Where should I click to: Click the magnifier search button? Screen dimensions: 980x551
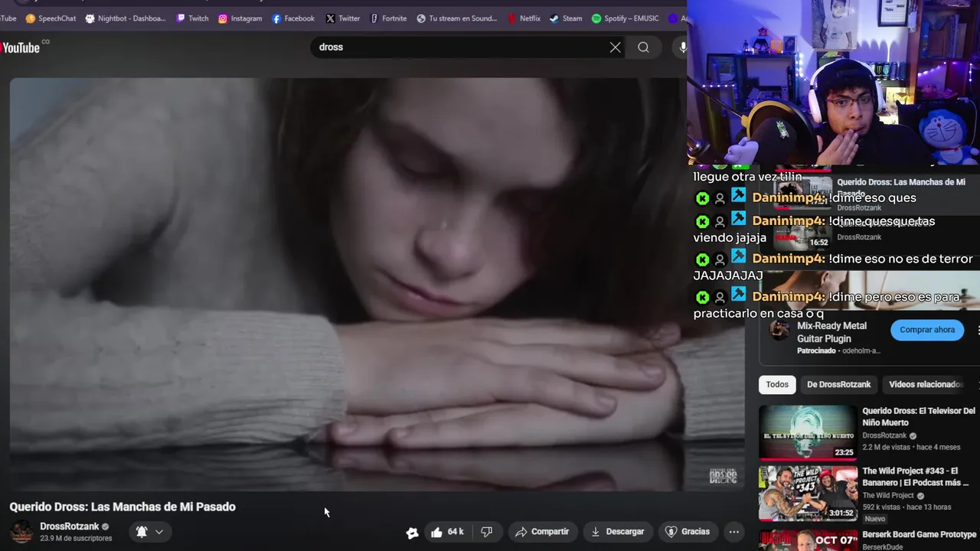tap(643, 47)
